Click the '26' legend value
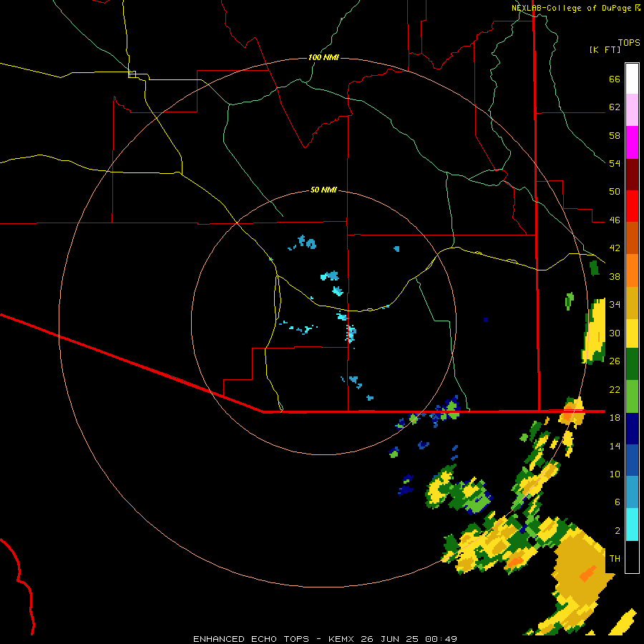The image size is (644, 644). pyautogui.click(x=615, y=361)
